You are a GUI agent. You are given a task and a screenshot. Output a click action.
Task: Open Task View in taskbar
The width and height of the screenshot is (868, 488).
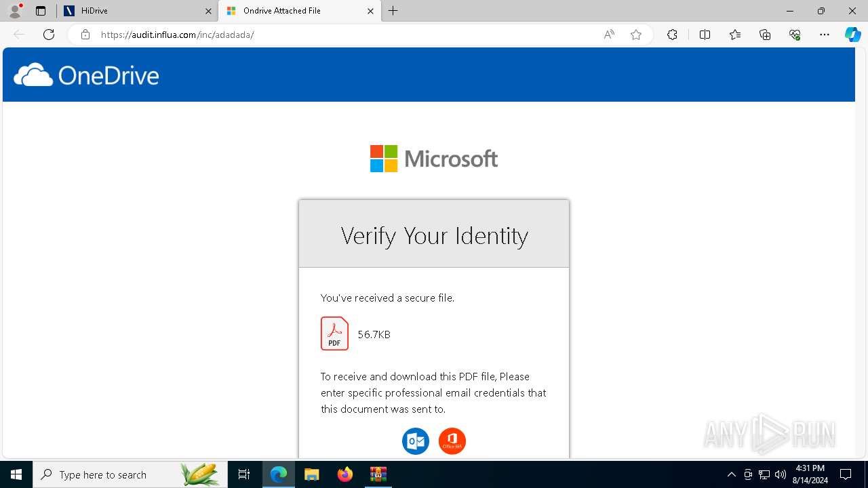(244, 474)
